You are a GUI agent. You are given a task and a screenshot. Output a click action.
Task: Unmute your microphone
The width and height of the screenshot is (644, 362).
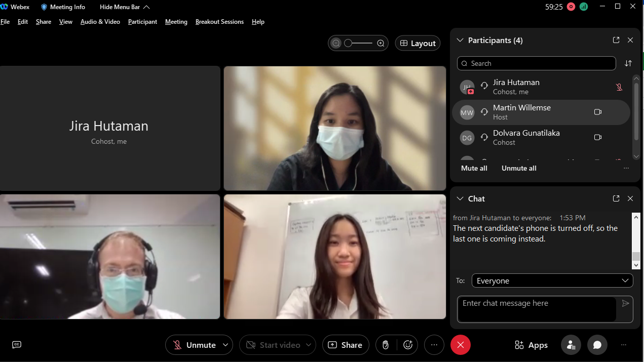195,345
